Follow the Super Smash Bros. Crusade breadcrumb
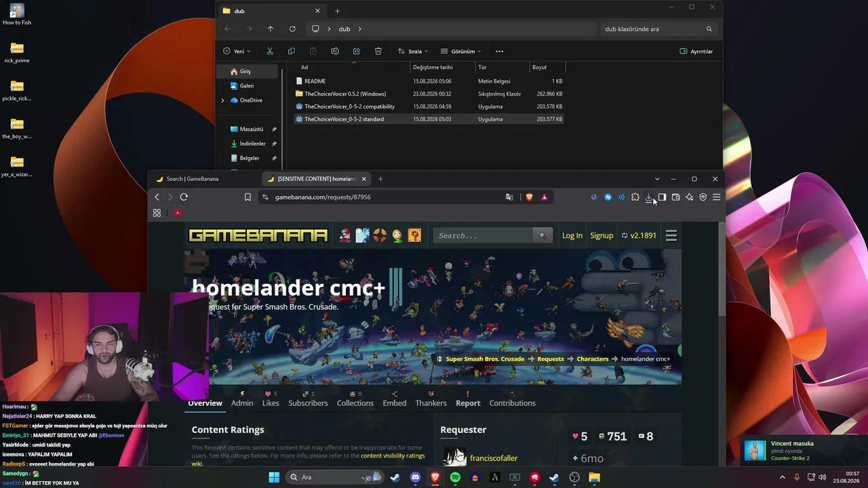The width and height of the screenshot is (868, 488). (x=485, y=359)
